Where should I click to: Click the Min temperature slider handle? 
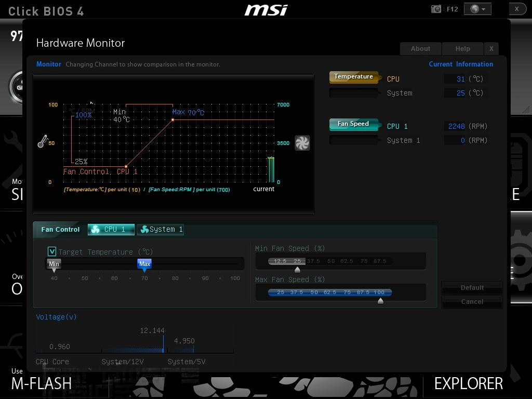tap(54, 264)
